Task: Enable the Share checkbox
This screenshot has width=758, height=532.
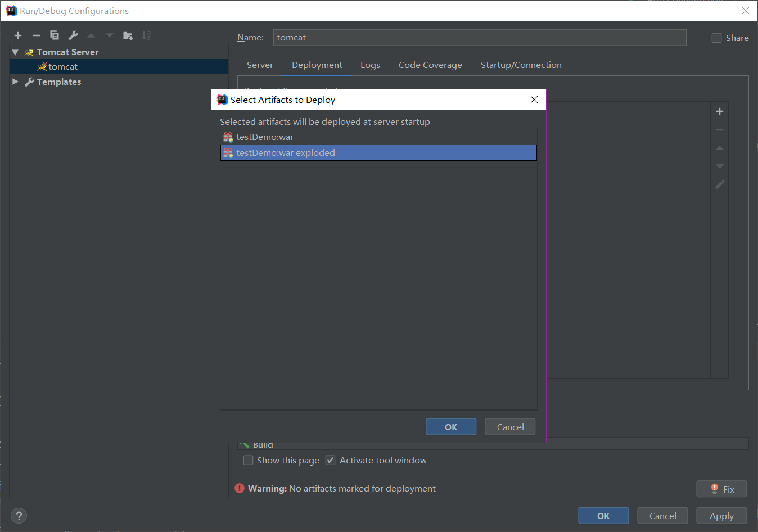Action: [x=716, y=38]
